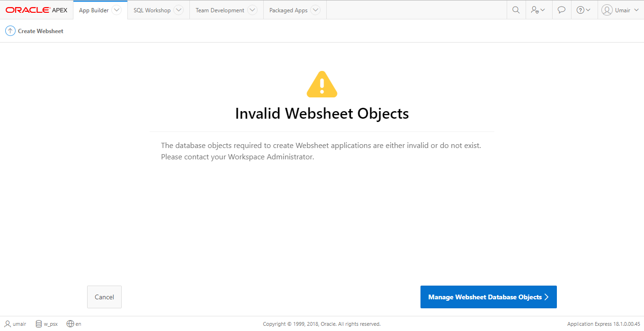The height and width of the screenshot is (331, 644).
Task: Open the Umair account menu
Action: [620, 10]
